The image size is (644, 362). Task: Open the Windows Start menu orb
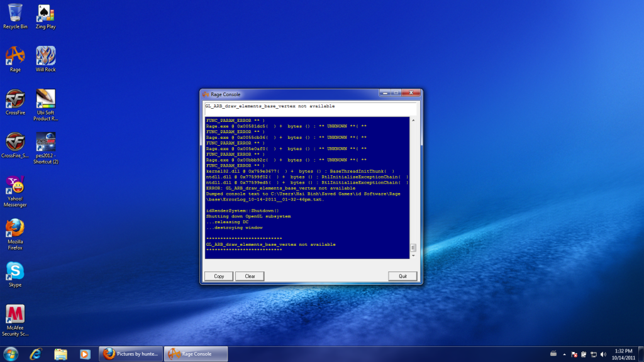11,354
